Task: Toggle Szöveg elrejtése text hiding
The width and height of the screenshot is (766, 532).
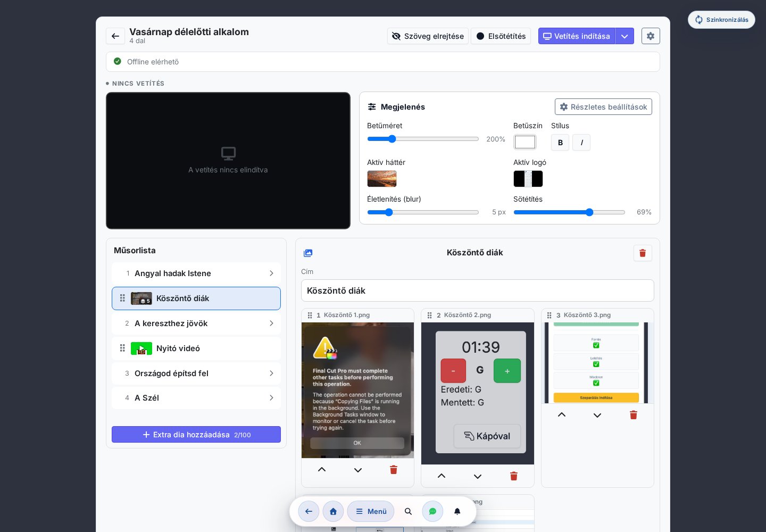Action: pyautogui.click(x=428, y=36)
